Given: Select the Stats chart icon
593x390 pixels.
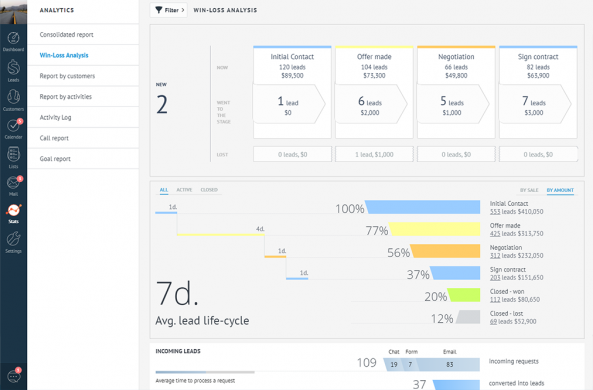Looking at the screenshot, I should click(x=13, y=210).
